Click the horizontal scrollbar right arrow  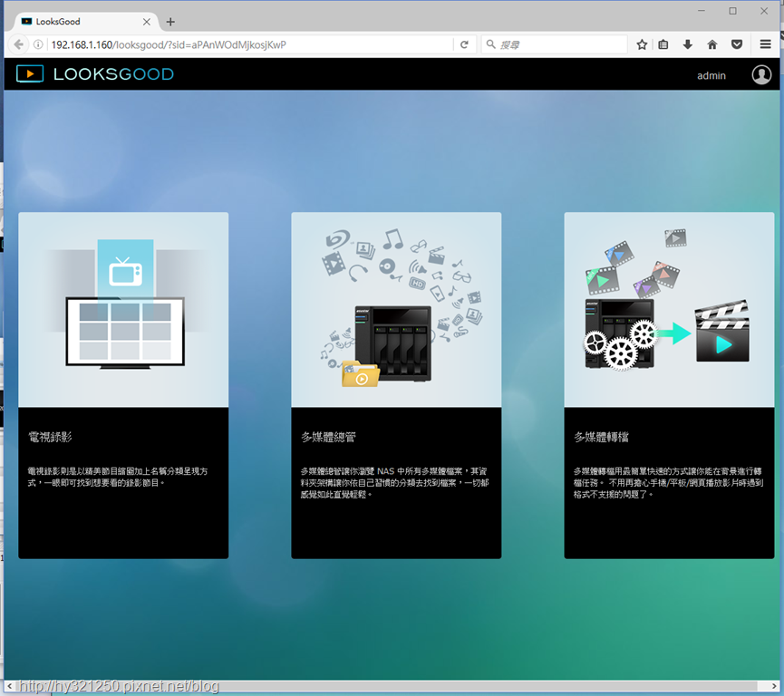775,685
